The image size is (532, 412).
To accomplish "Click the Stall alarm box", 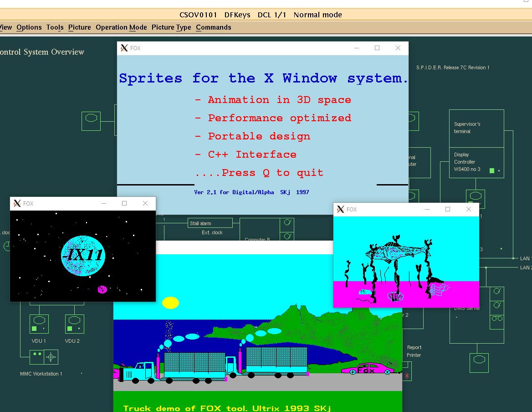I will click(210, 223).
